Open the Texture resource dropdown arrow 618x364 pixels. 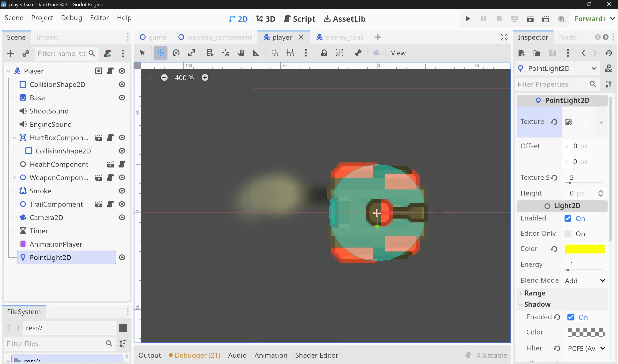point(601,122)
